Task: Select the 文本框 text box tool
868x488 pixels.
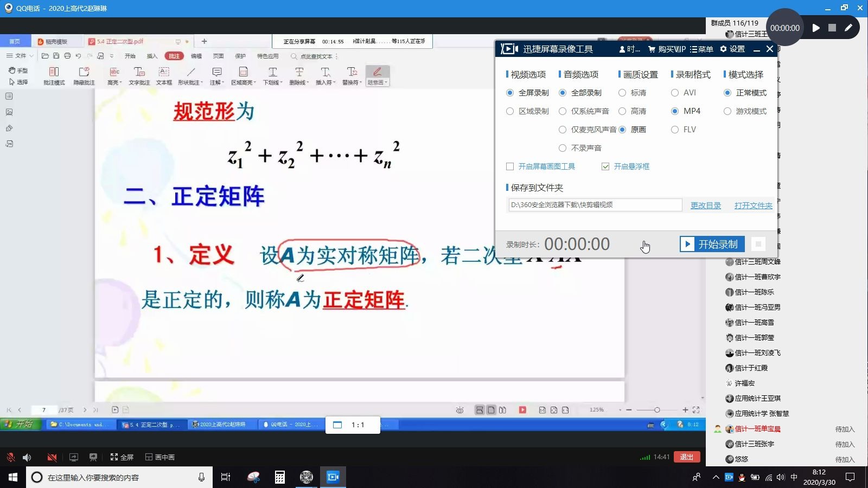Action: (x=164, y=75)
